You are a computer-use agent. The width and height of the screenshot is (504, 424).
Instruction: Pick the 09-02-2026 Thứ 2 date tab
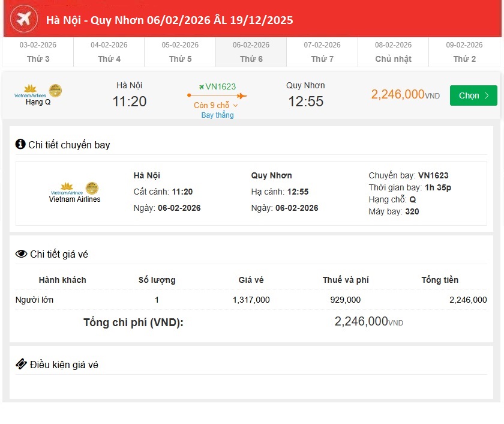pyautogui.click(x=464, y=52)
